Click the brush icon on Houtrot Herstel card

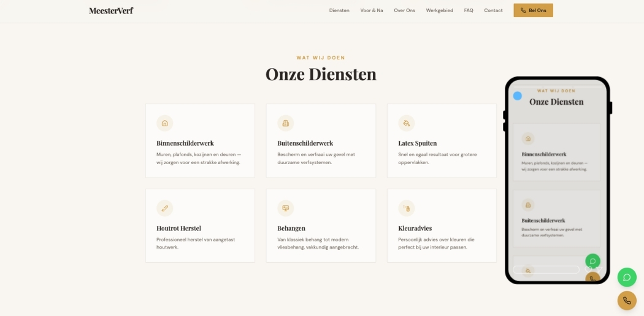(x=165, y=208)
